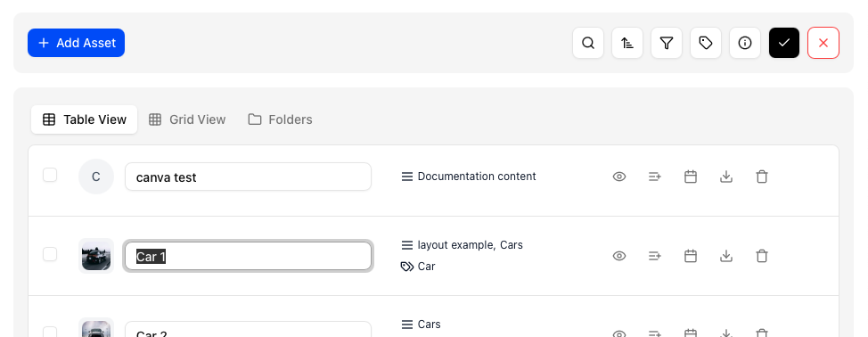Switch to the Table View tab
This screenshot has height=337, width=868.
pyautogui.click(x=84, y=119)
